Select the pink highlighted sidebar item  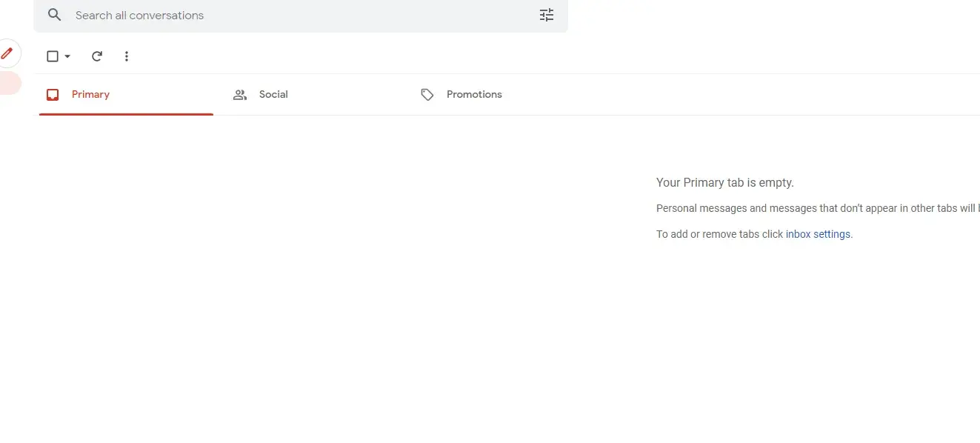[10, 83]
